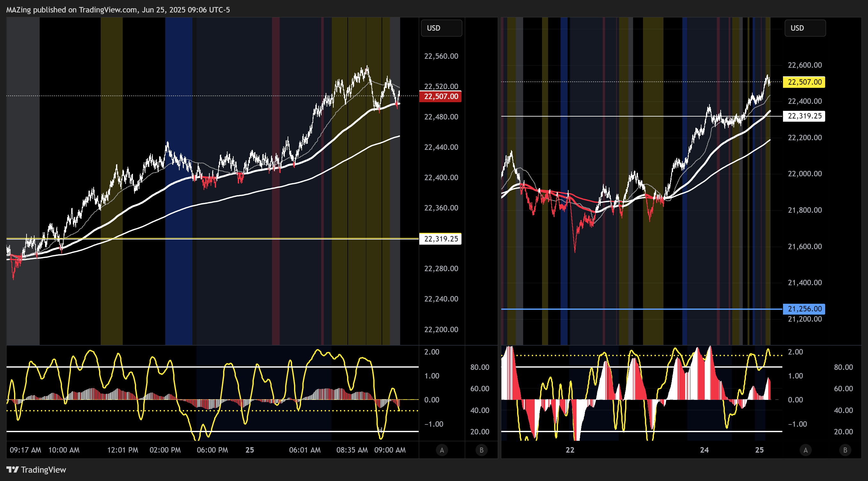
Task: Click the 22,319.25 level label on left chart
Action: [440, 239]
